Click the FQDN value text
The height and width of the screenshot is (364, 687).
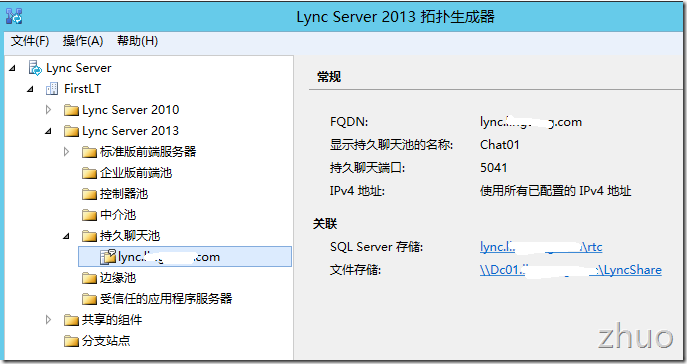tap(531, 122)
